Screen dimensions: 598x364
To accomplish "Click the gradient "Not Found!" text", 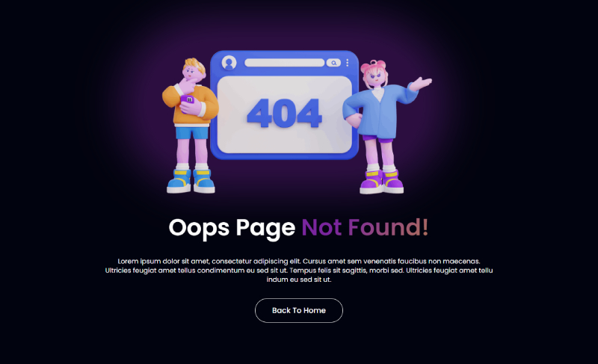I will point(365,227).
